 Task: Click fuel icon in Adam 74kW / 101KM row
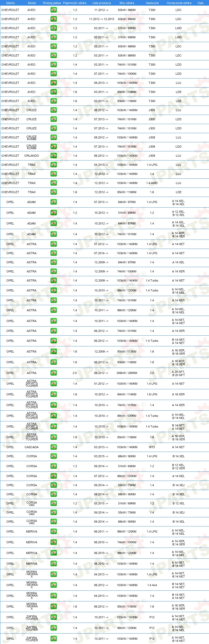coord(53,234)
